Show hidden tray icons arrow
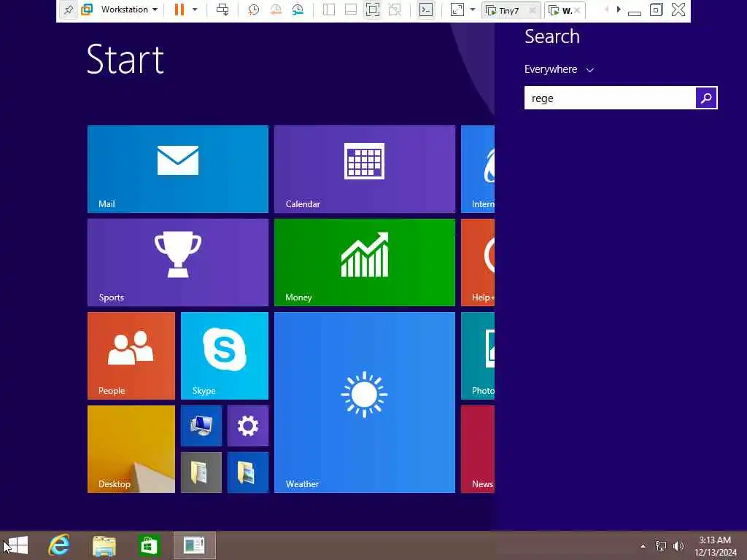The image size is (747, 560). point(643,546)
